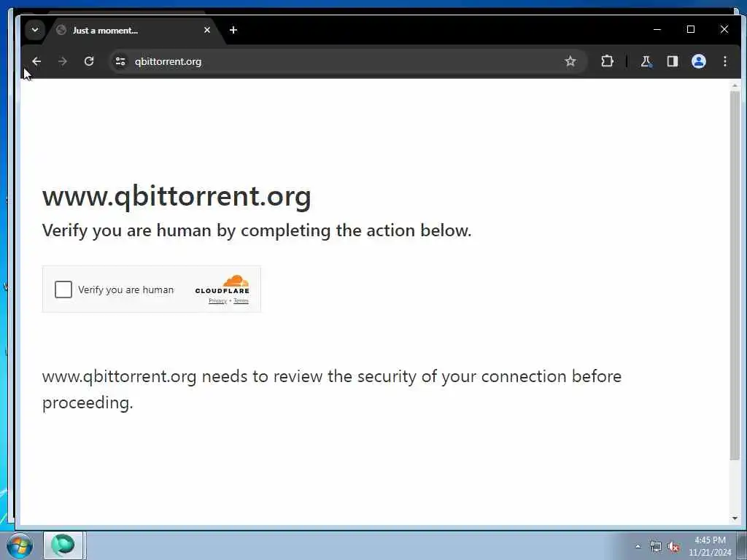Open the Chrome three-dot menu
Image resolution: width=747 pixels, height=560 pixels.
(x=724, y=61)
